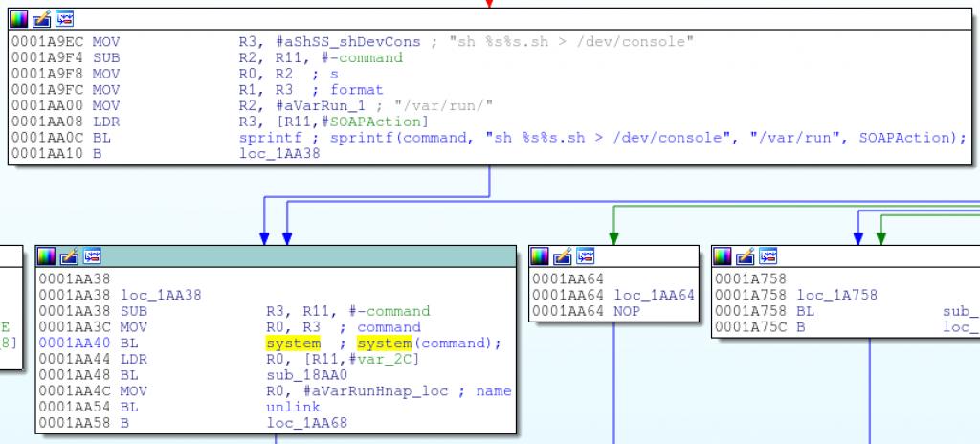
Task: Click the NOP instruction in loc_1AA64
Action: [x=627, y=311]
